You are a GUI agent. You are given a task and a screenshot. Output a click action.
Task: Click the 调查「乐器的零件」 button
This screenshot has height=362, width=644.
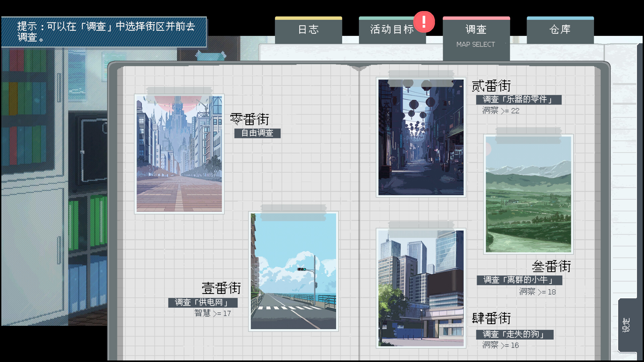tap(518, 100)
